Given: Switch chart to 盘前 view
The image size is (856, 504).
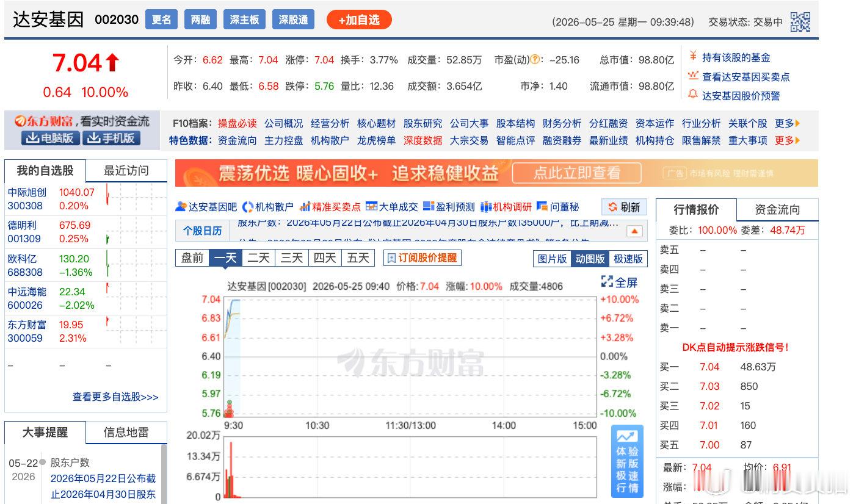Looking at the screenshot, I should [x=192, y=258].
